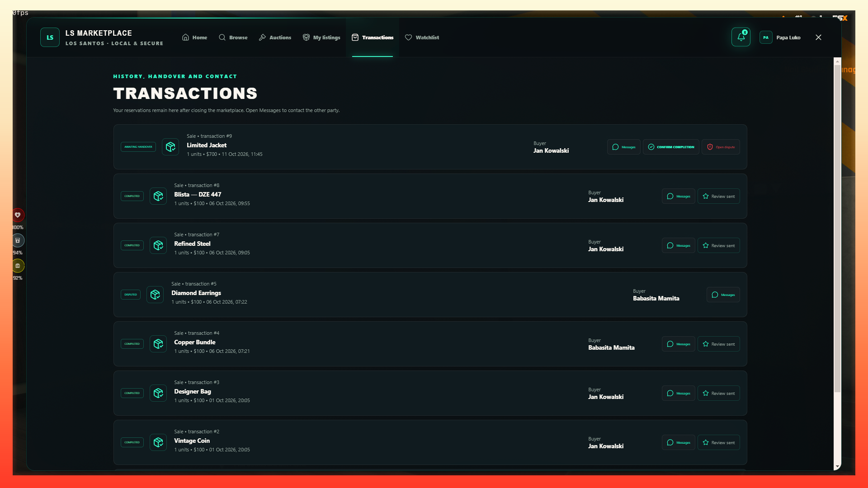Image resolution: width=868 pixels, height=488 pixels.
Task: Click Review sent on Designer Bag row
Action: coord(718,393)
